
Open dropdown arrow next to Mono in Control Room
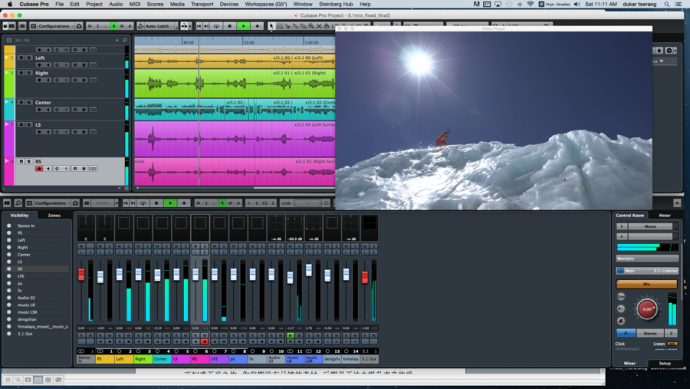point(676,227)
